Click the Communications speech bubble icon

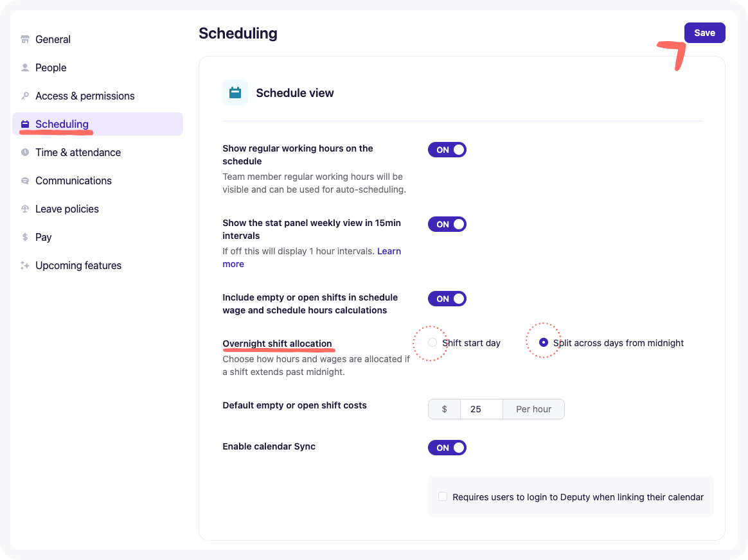pyautogui.click(x=24, y=180)
